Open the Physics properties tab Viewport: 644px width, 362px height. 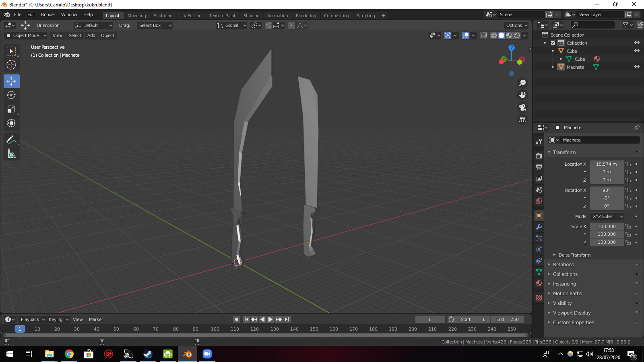(x=539, y=249)
